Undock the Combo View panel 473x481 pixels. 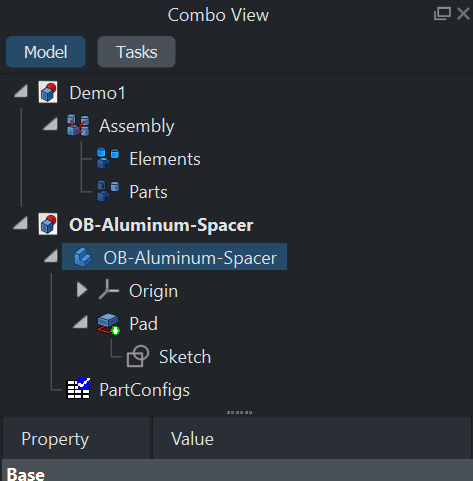coord(442,14)
